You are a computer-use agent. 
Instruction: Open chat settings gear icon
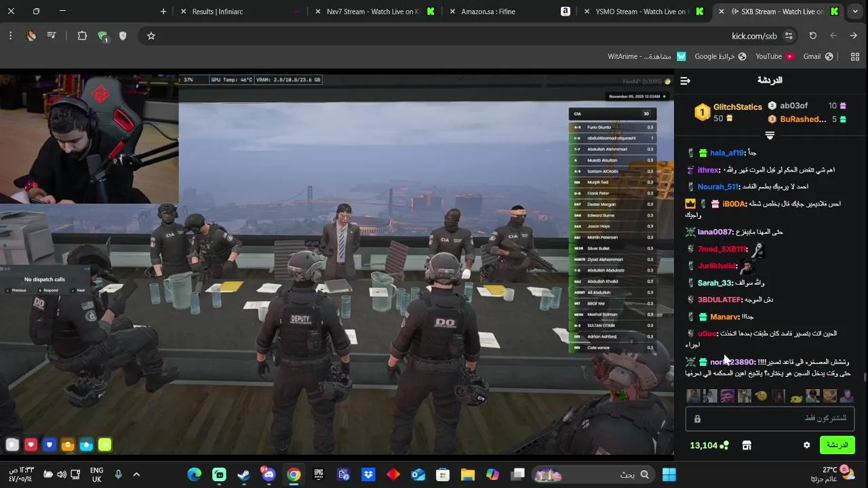(x=806, y=445)
